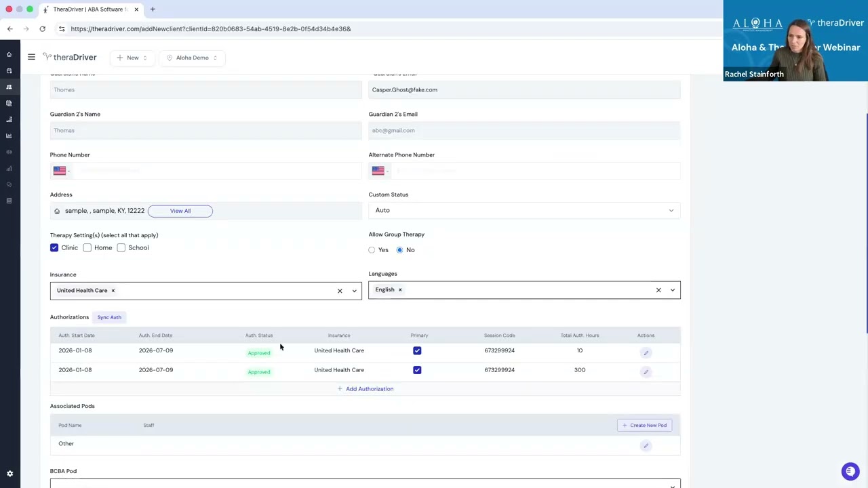Select No for Allow Group Therapy
This screenshot has width=868, height=488.
point(399,250)
